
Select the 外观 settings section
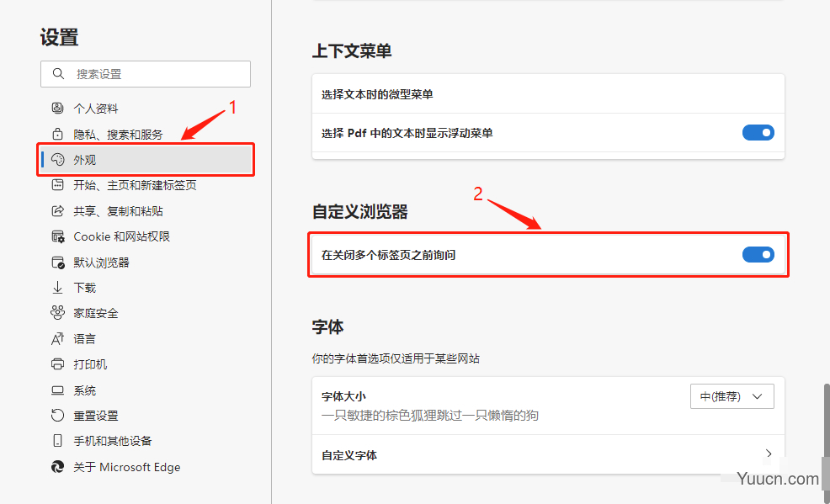(x=146, y=159)
